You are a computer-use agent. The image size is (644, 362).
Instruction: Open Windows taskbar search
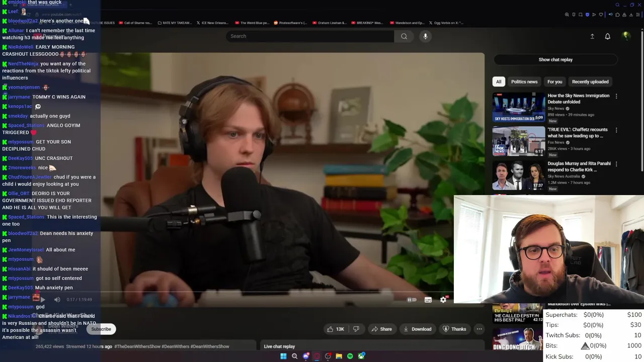coord(294,356)
